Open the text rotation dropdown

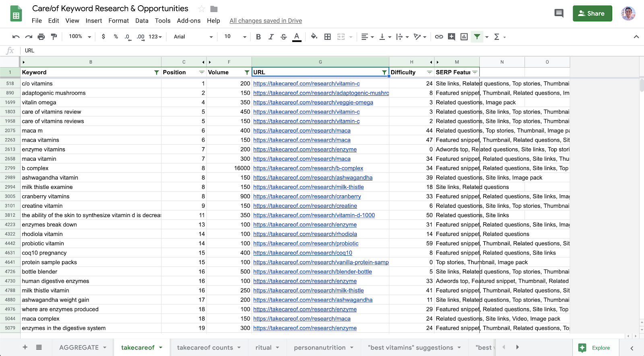pos(420,37)
